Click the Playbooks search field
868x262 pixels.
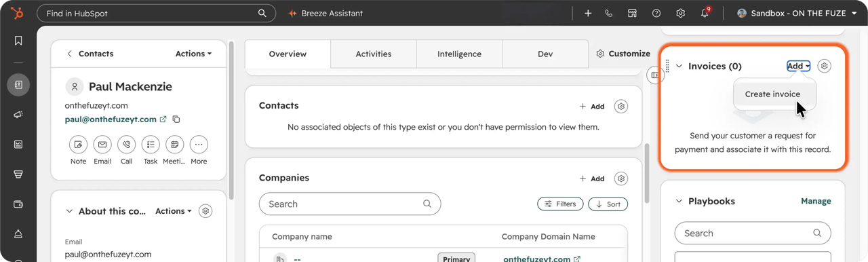(x=753, y=233)
